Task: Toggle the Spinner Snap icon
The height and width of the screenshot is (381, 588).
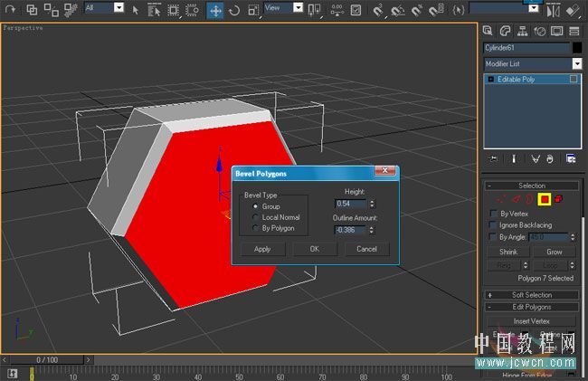Action: click(436, 10)
